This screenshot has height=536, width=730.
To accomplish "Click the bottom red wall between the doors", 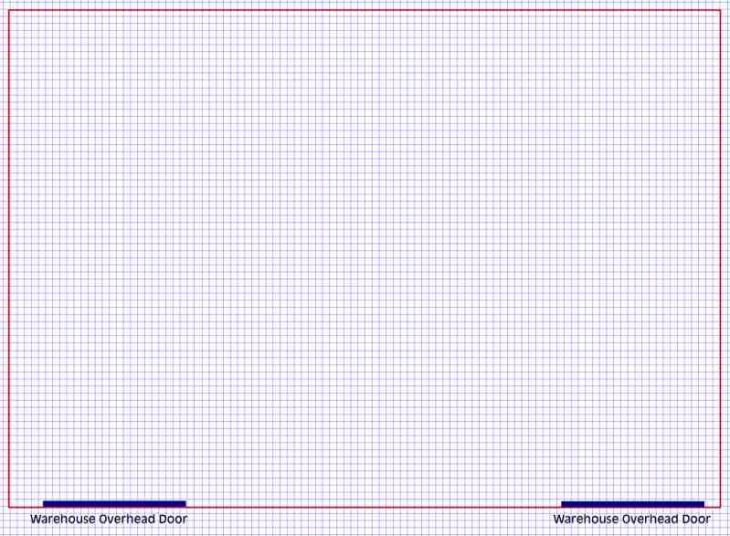I will [x=373, y=507].
